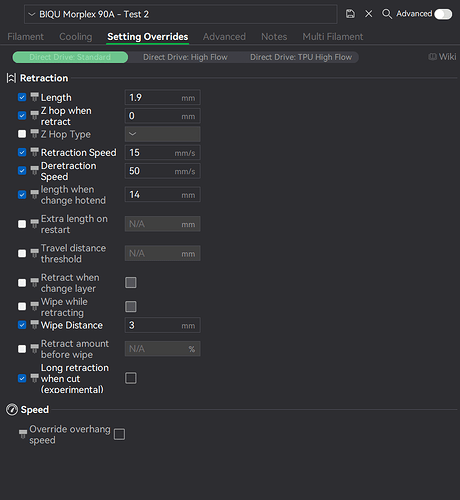This screenshot has height=500, width=460.
Task: Switch to the Filament tab
Action: click(x=25, y=36)
